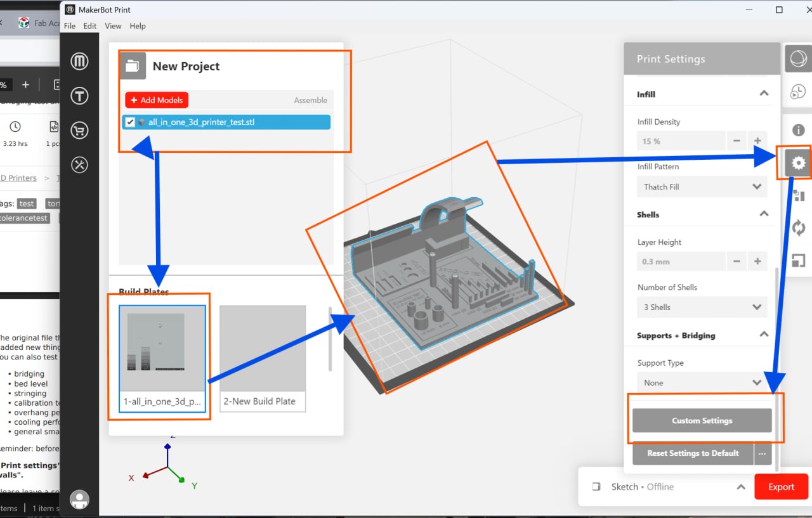Open the MakerBot home icon in sidebar

click(x=79, y=61)
